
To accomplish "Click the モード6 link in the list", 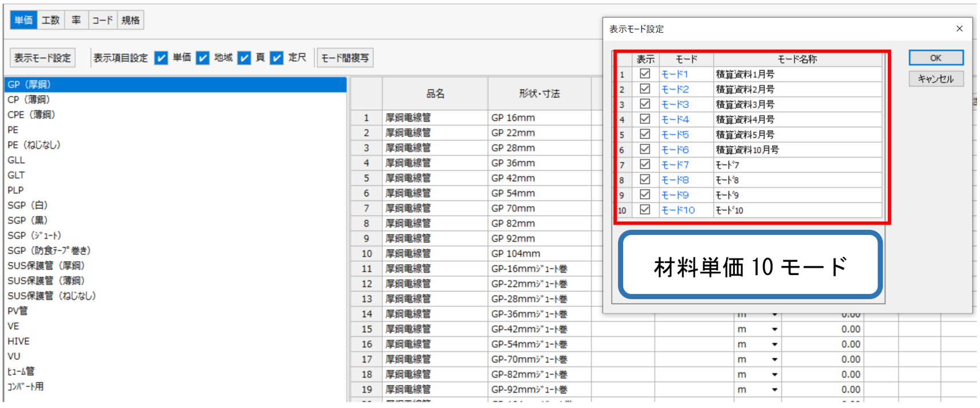I will [675, 150].
